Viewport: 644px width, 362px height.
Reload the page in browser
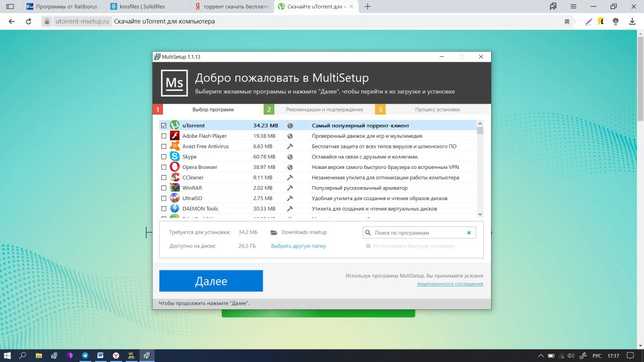point(29,22)
